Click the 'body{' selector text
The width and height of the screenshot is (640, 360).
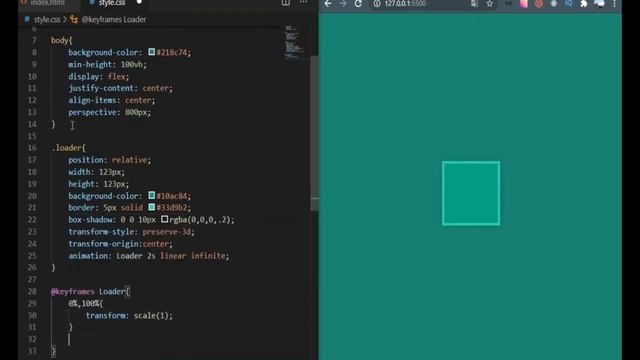pyautogui.click(x=62, y=40)
